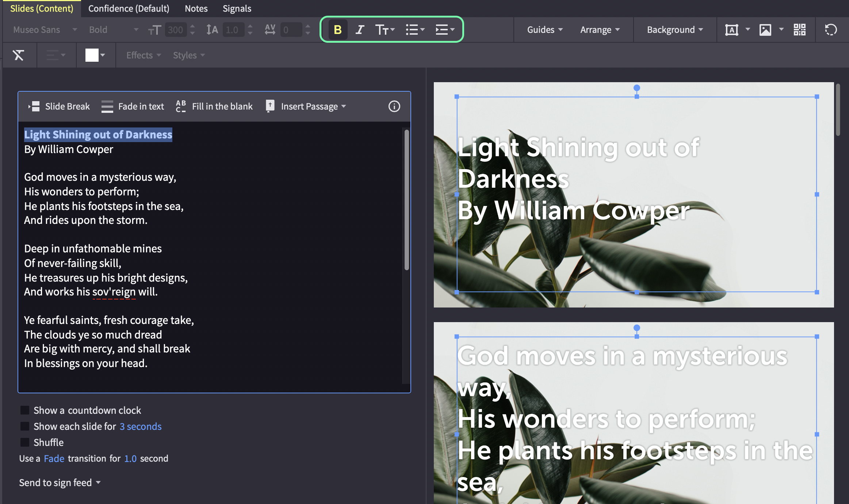Expand the text box insert options arrow
Image resolution: width=849 pixels, height=504 pixels.
point(747,29)
